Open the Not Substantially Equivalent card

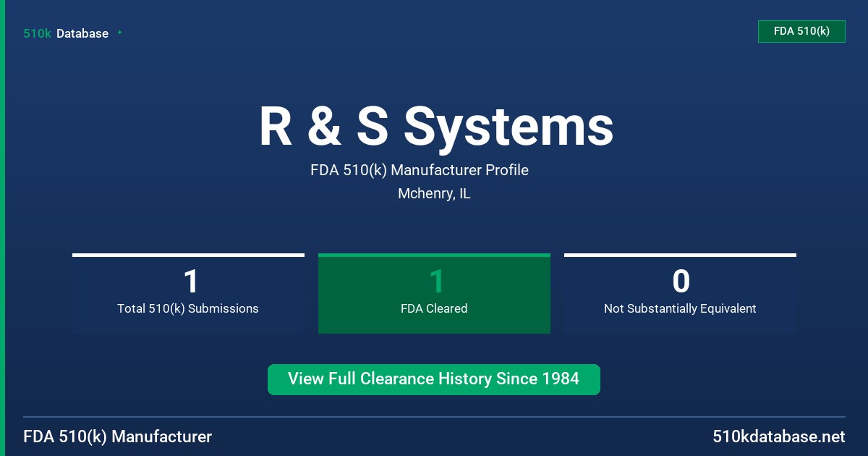(680, 294)
